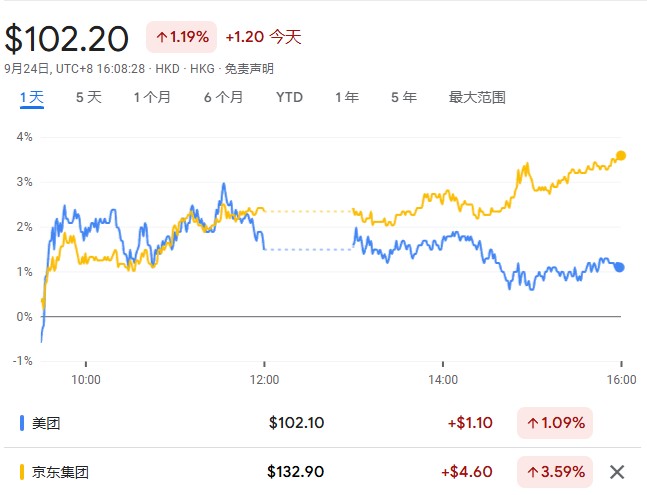Click the 1.19% up-arrow change badge
Screen dimensions: 647x495
181,38
